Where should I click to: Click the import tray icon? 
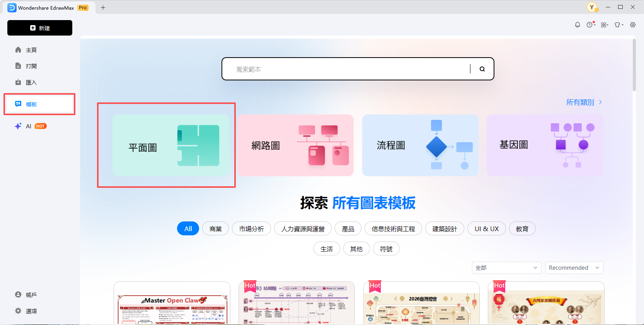pos(18,82)
